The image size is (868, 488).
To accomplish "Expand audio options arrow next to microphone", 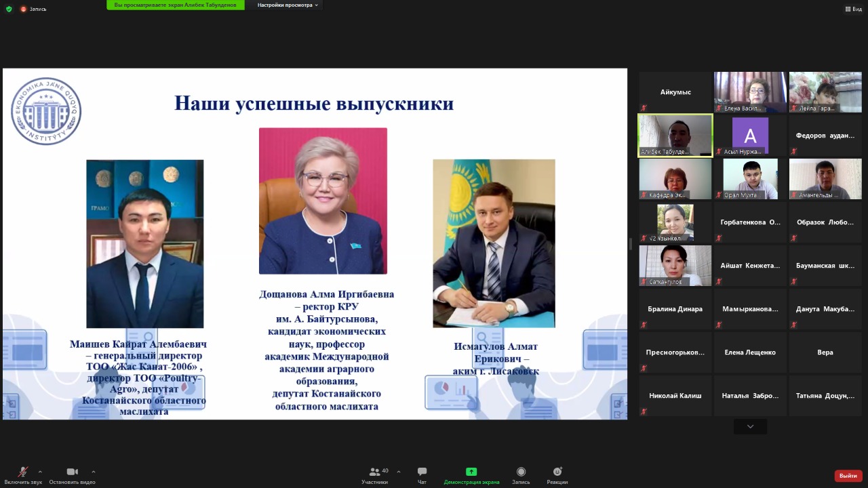I will pyautogui.click(x=40, y=472).
